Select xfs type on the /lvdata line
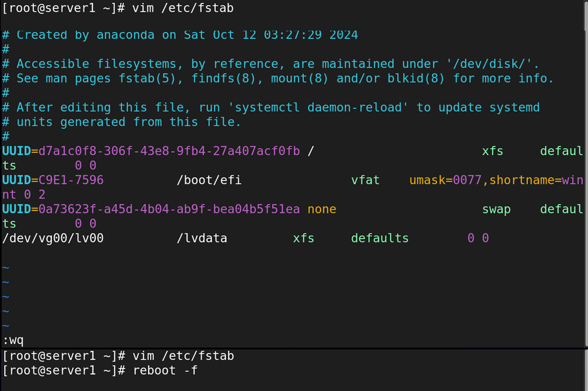Viewport: 588px width, 391px height. 303,239
